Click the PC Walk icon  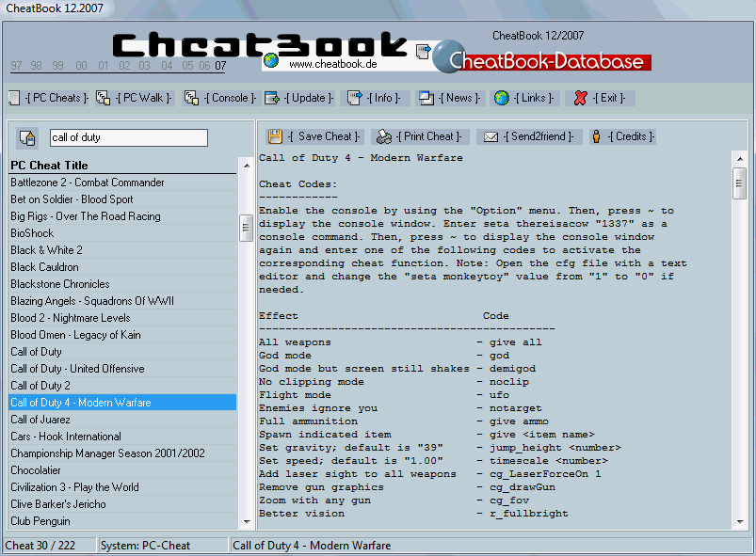pos(103,98)
